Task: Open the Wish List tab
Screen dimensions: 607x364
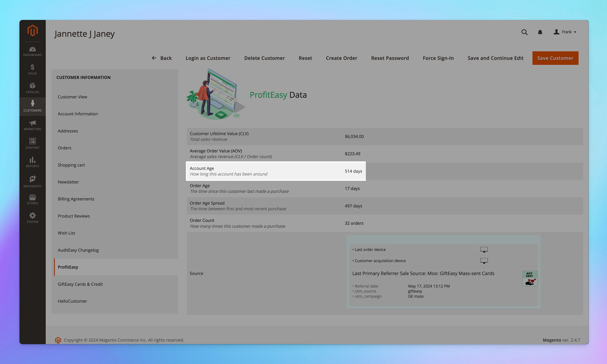Action: point(115,233)
